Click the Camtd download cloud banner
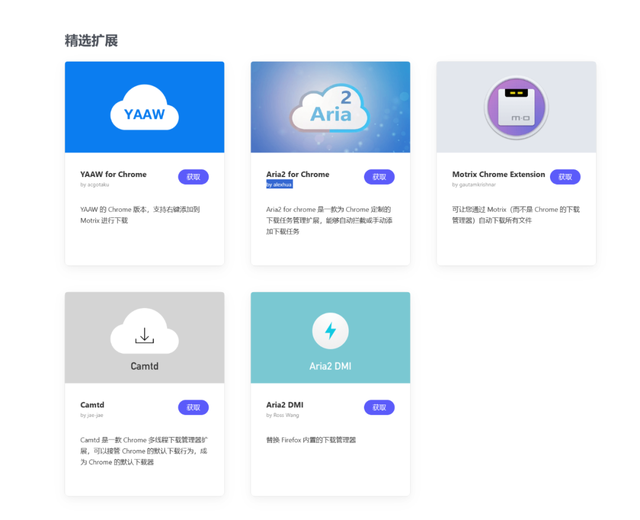640x520 pixels. click(x=144, y=338)
